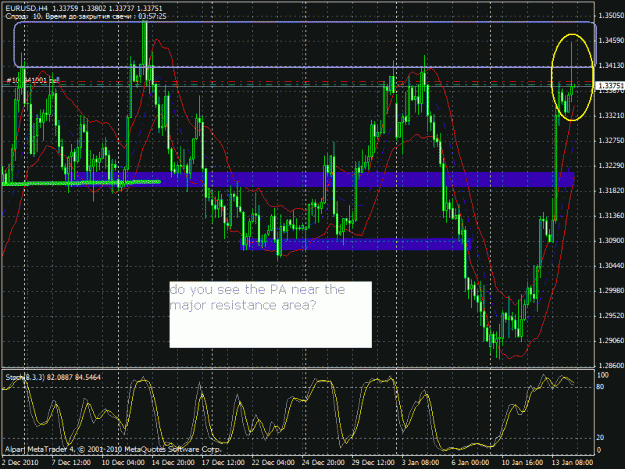Image resolution: width=625 pixels, height=469 pixels.
Task: Click the 2 Dec 2010 date label
Action: click(20, 463)
